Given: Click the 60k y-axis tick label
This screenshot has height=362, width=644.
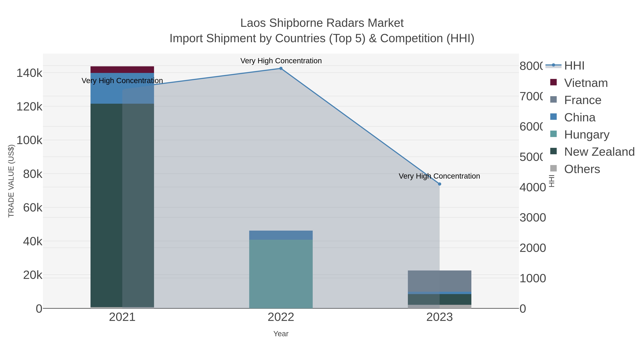Looking at the screenshot, I should [x=33, y=208].
